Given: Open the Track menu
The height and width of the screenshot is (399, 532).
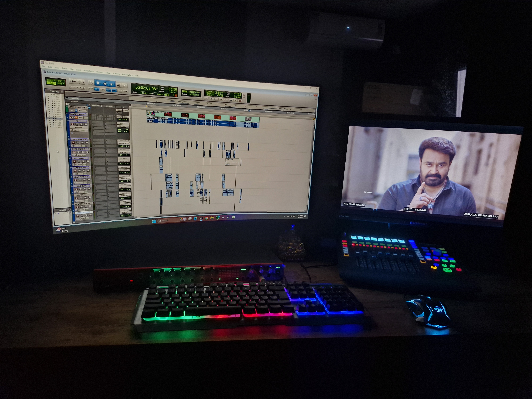Looking at the screenshot, I should 64,68.
